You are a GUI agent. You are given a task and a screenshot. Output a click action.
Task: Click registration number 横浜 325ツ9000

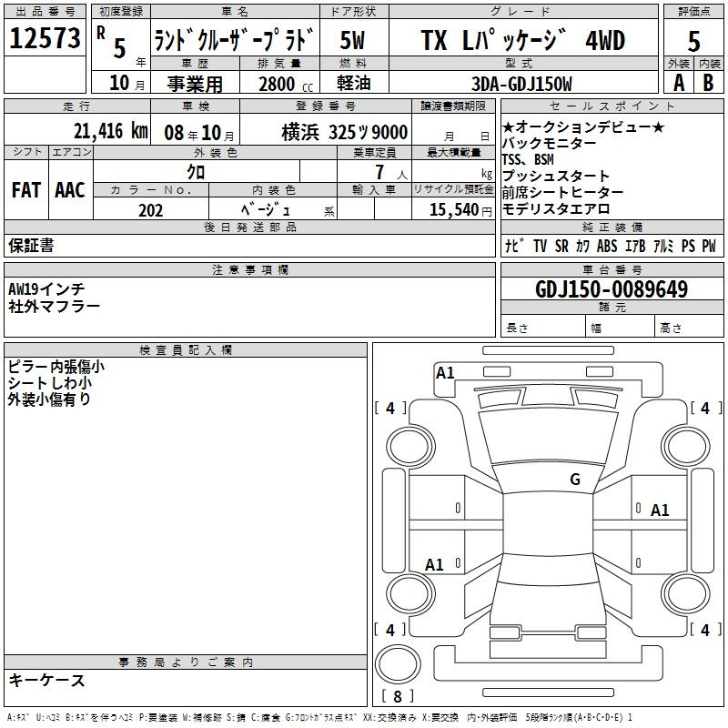(345, 133)
